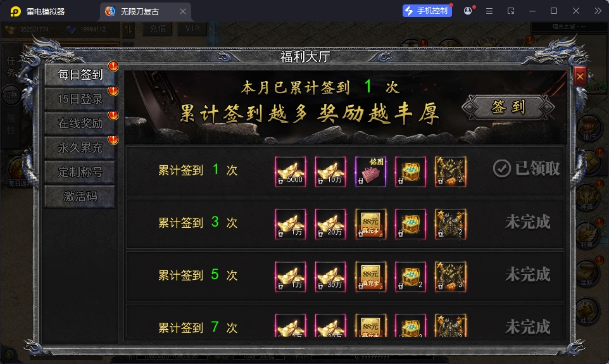
Task: Click the 5000 gold ingot reward icon
Action: click(291, 172)
